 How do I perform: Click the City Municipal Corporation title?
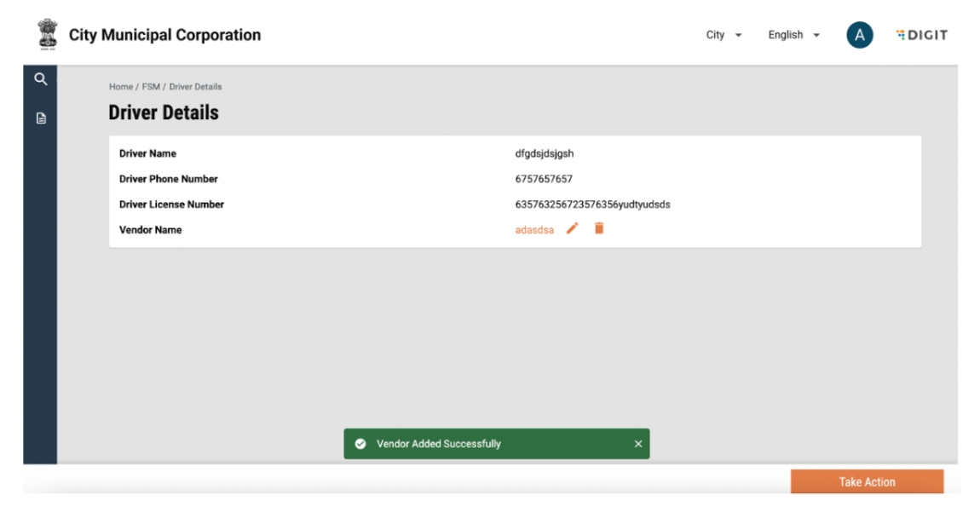click(164, 35)
